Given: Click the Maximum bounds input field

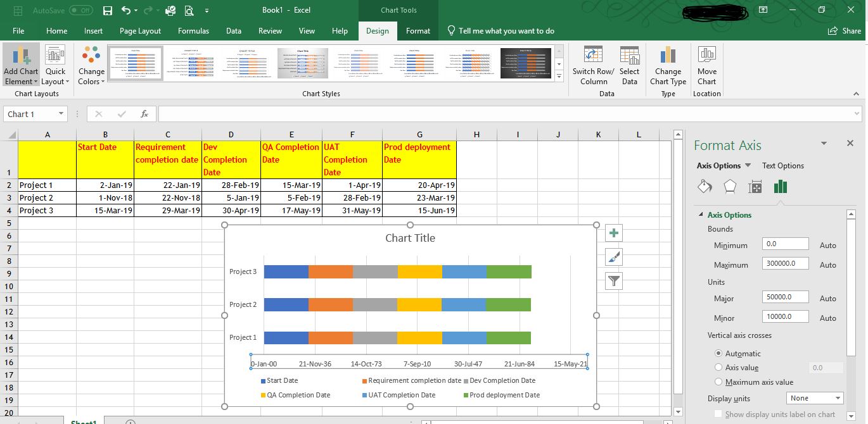Looking at the screenshot, I should coord(785,264).
